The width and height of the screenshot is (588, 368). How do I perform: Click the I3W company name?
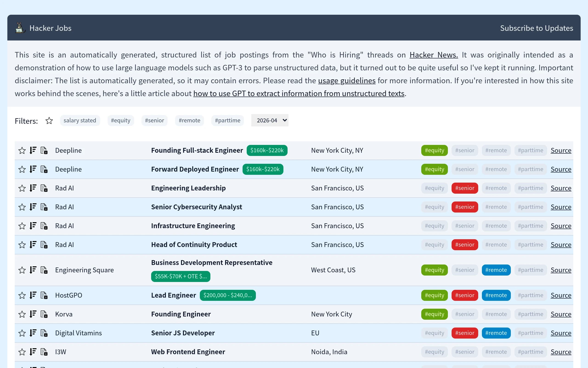[60, 352]
